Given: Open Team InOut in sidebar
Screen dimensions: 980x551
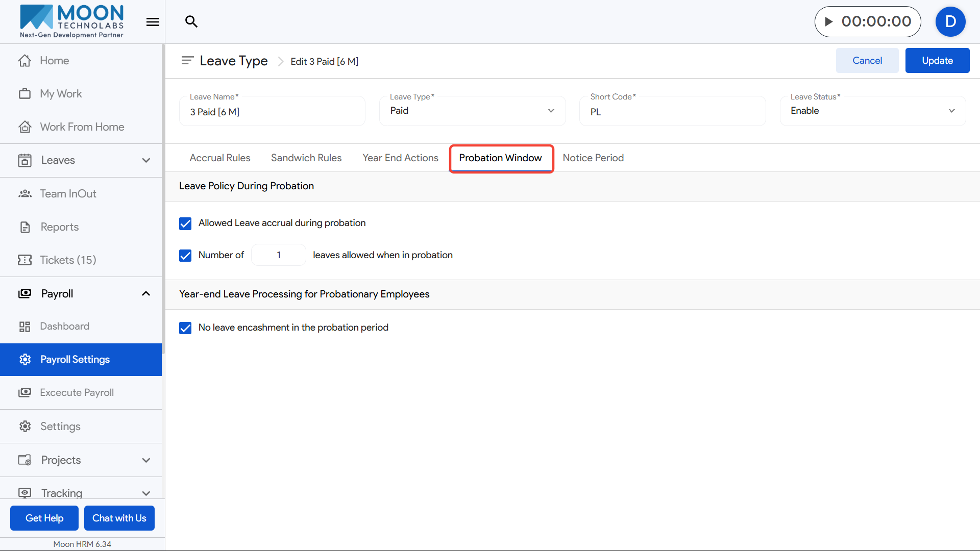Looking at the screenshot, I should point(68,194).
